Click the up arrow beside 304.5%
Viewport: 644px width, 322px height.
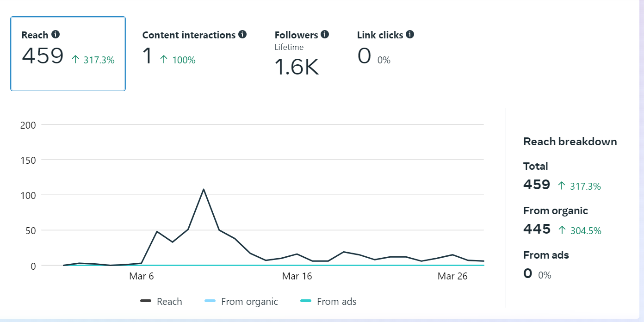(x=562, y=230)
